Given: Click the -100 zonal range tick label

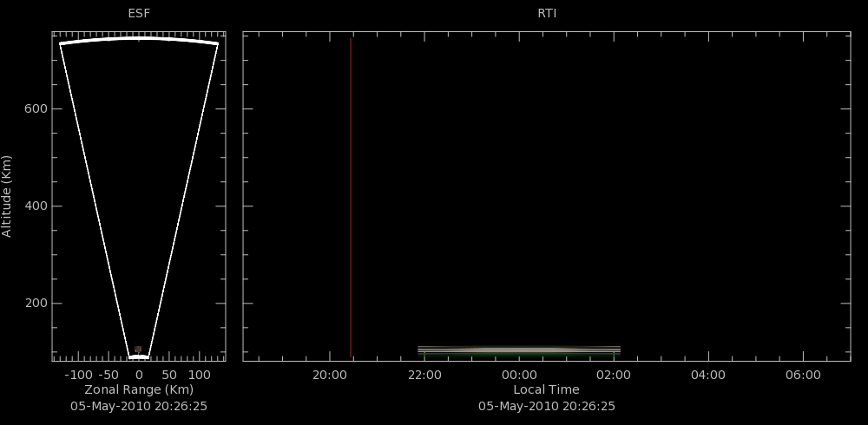Looking at the screenshot, I should (x=78, y=376).
